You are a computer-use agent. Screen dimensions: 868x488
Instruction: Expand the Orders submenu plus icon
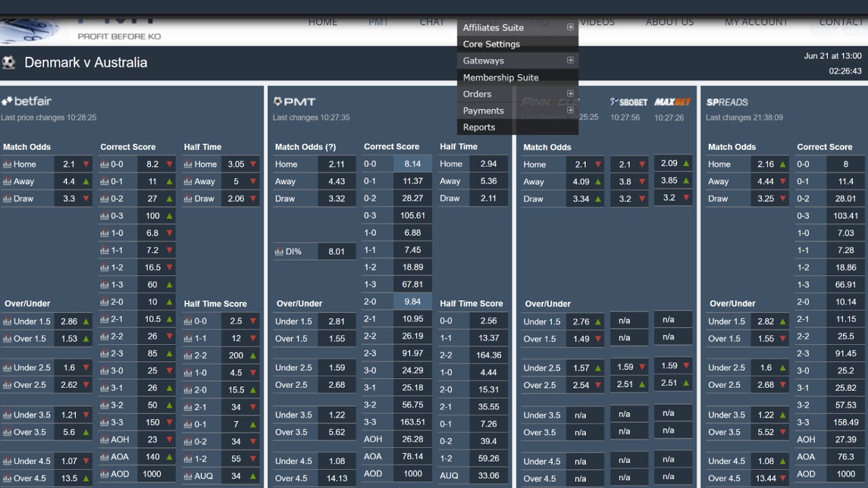click(x=570, y=94)
